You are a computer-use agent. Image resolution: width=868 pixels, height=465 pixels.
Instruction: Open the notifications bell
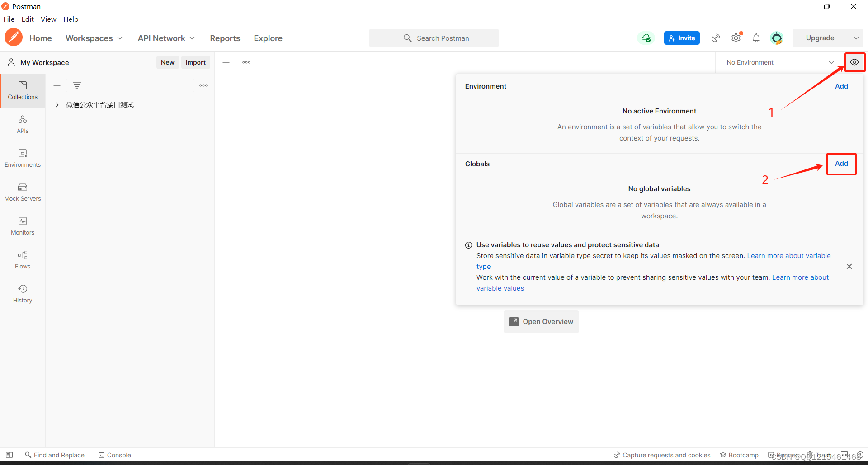click(x=756, y=38)
